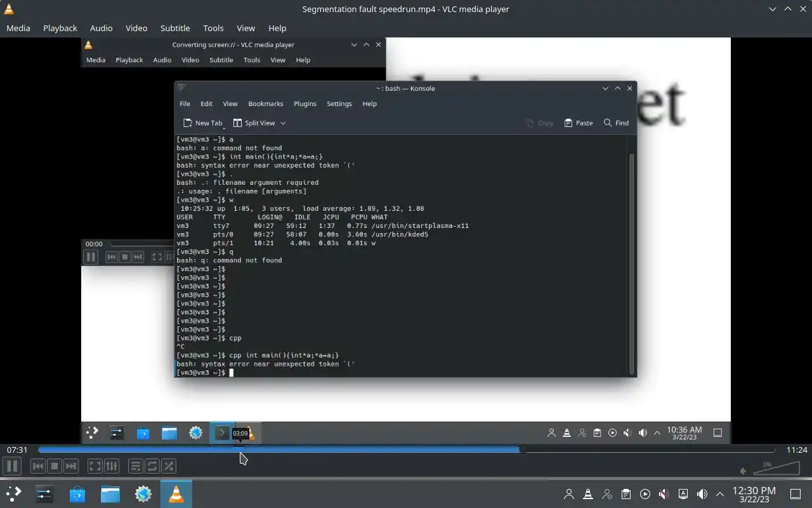Click New Tab in recorded Konsole window
Screen dimensions: 812x508
[x=203, y=123]
